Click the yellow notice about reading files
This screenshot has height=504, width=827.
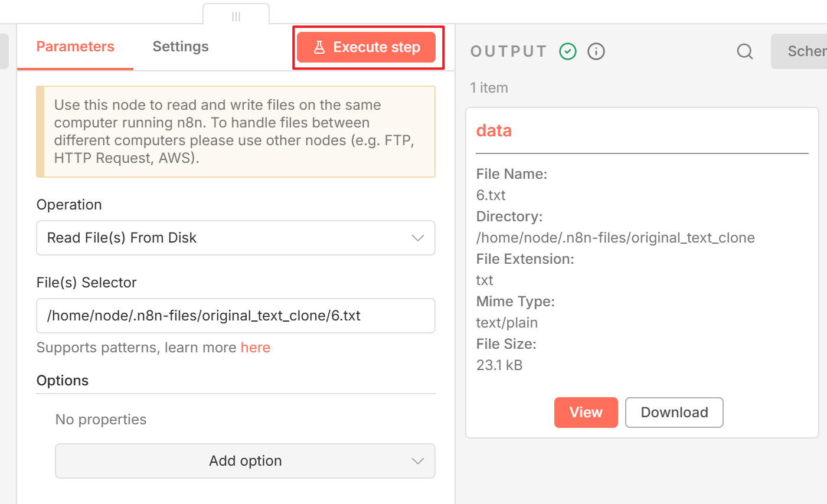point(236,132)
